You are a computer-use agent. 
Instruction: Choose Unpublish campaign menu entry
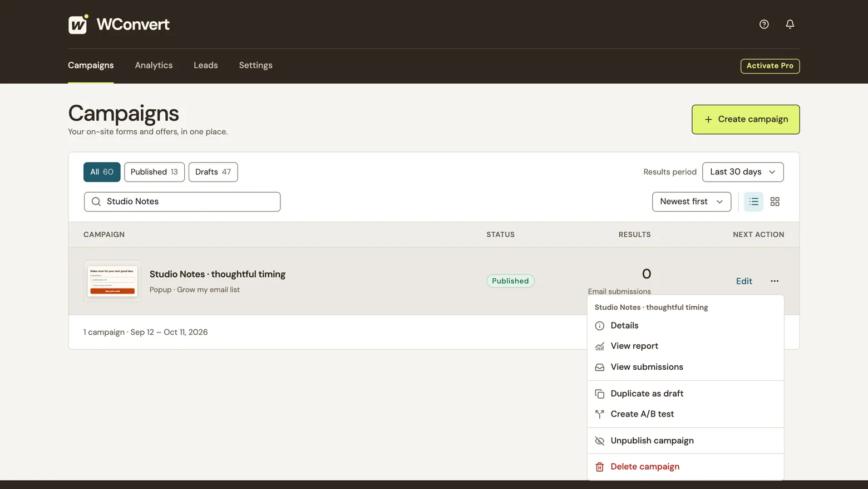point(685,441)
